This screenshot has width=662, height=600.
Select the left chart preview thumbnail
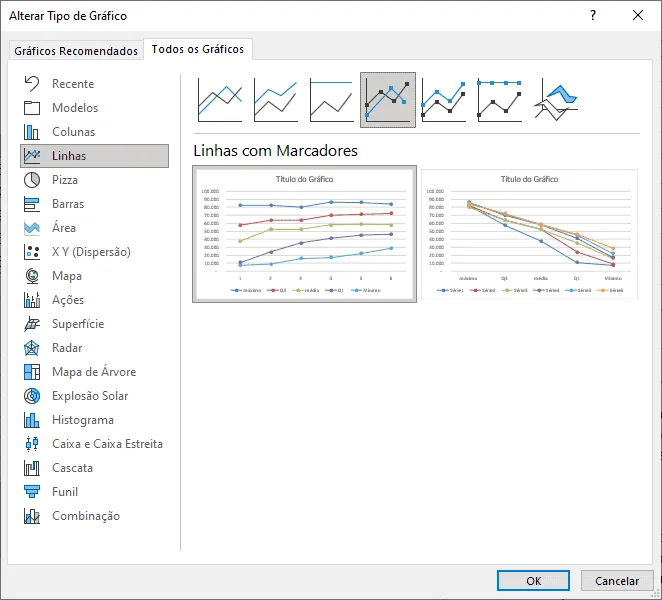[304, 234]
